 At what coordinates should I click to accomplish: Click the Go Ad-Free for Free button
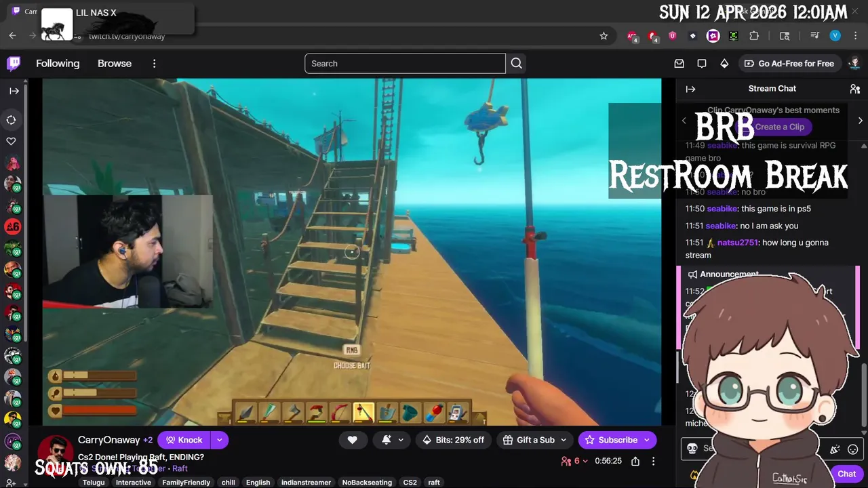coord(789,64)
